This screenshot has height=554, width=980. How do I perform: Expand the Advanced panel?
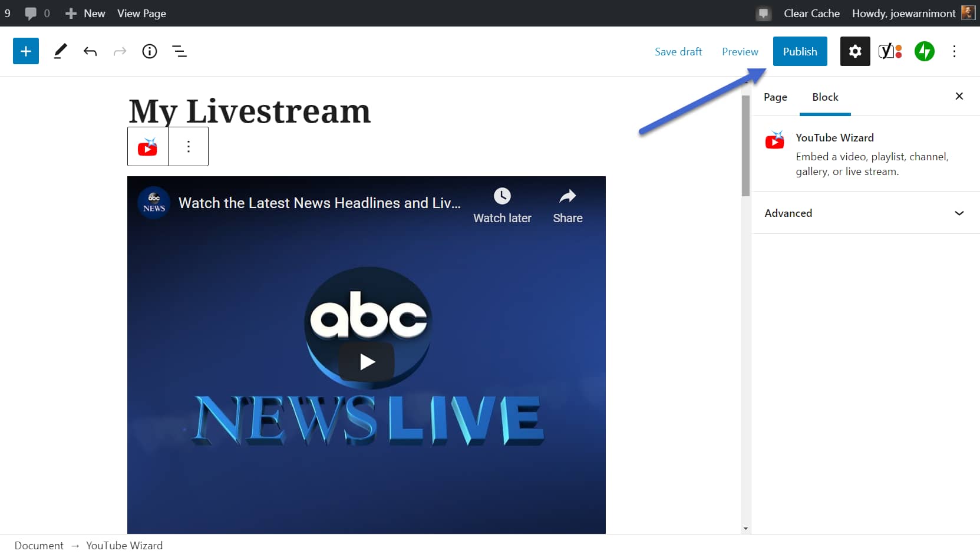pyautogui.click(x=865, y=213)
